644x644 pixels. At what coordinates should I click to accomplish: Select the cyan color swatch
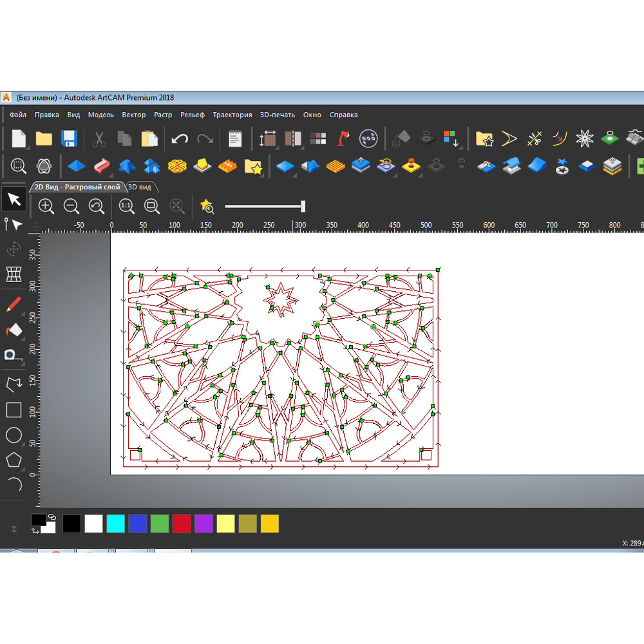pyautogui.click(x=115, y=524)
